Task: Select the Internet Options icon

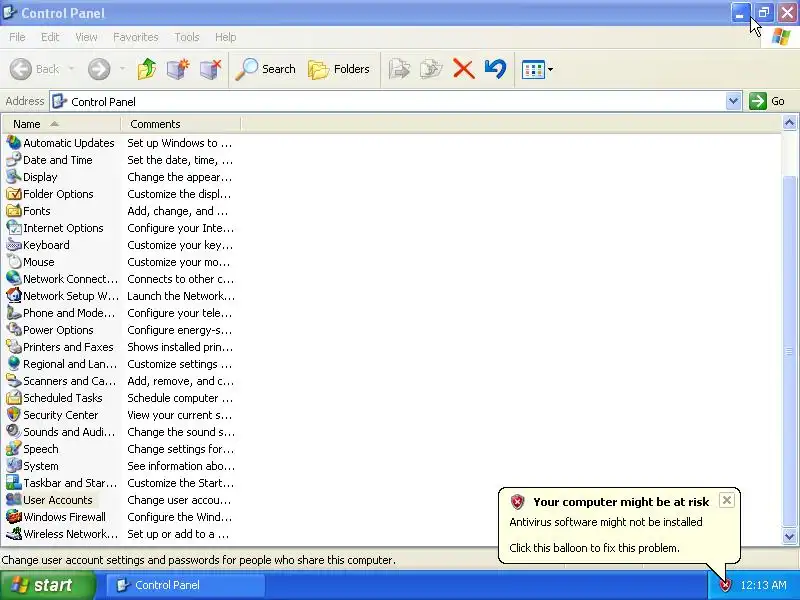Action: 14,228
